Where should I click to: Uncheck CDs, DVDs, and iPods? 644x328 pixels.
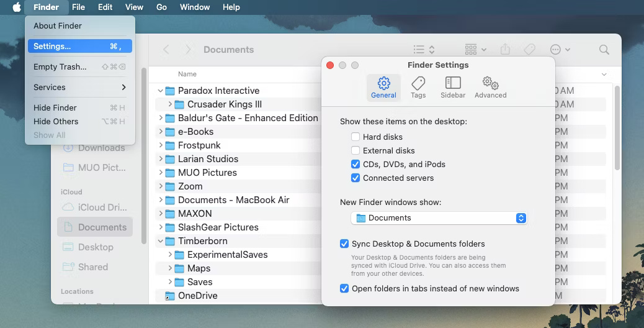coord(356,165)
